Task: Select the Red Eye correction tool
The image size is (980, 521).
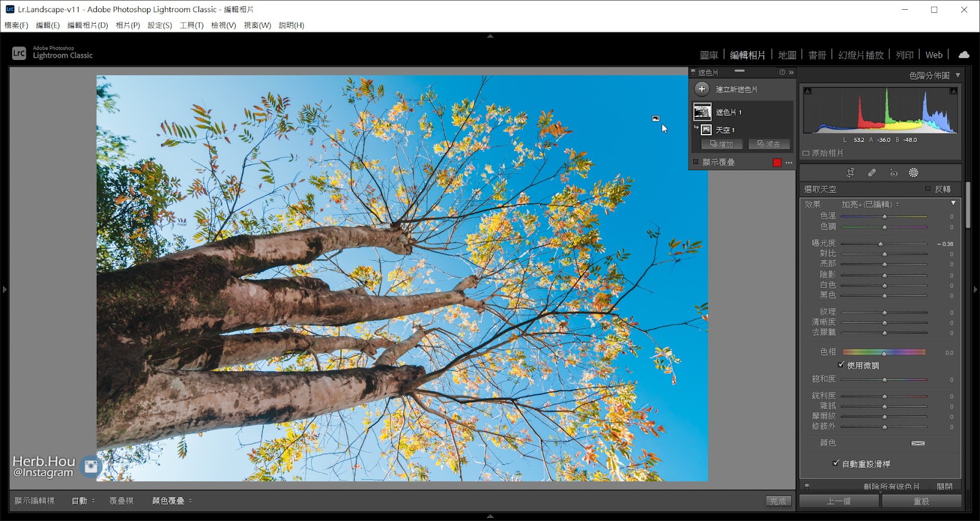Action: 894,173
